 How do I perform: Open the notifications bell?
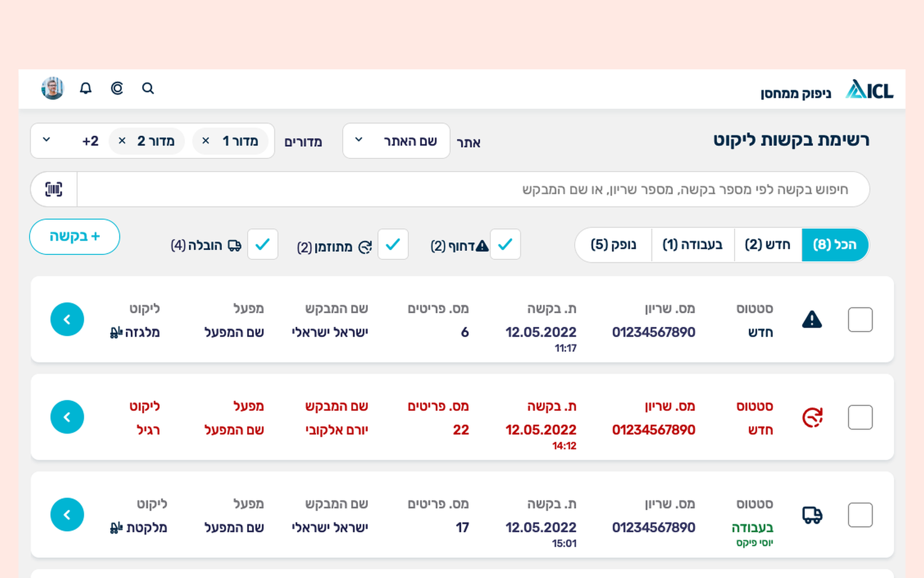pos(85,88)
